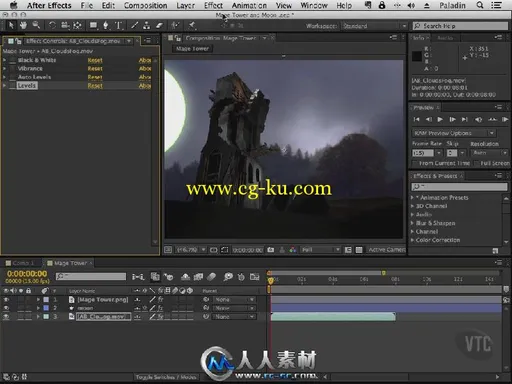The height and width of the screenshot is (384, 512).
Task: Hide the AB_Cloudsfog.mov layer
Action: pos(6,317)
